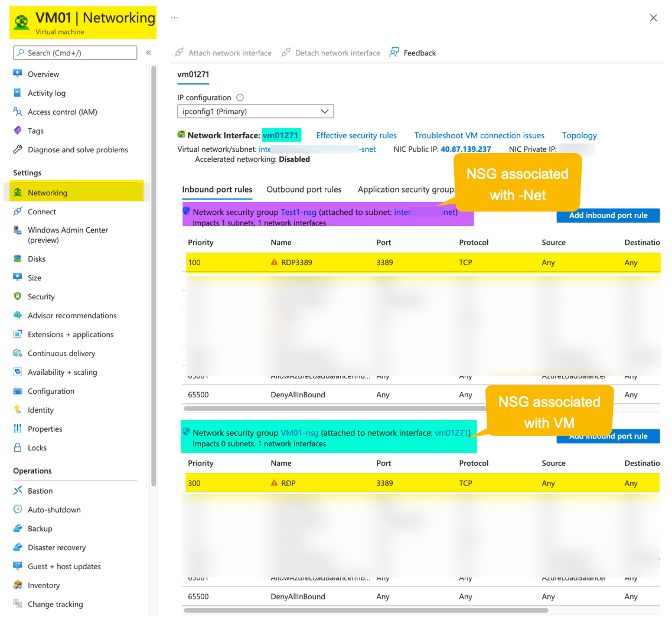672x620 pixels.
Task: Click the Tags icon
Action: click(x=18, y=130)
